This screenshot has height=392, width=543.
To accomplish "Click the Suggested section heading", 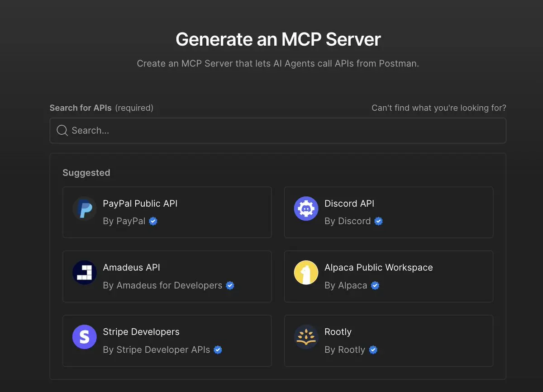I will coord(86,173).
